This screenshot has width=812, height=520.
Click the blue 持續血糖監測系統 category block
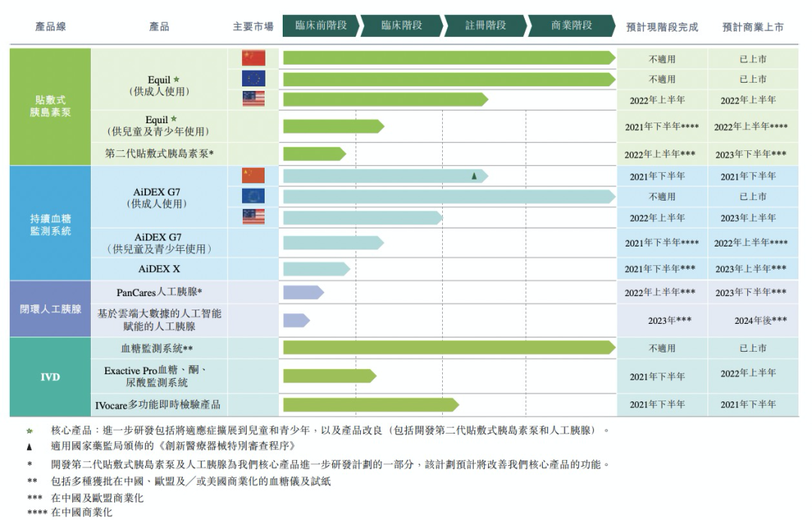pos(50,223)
